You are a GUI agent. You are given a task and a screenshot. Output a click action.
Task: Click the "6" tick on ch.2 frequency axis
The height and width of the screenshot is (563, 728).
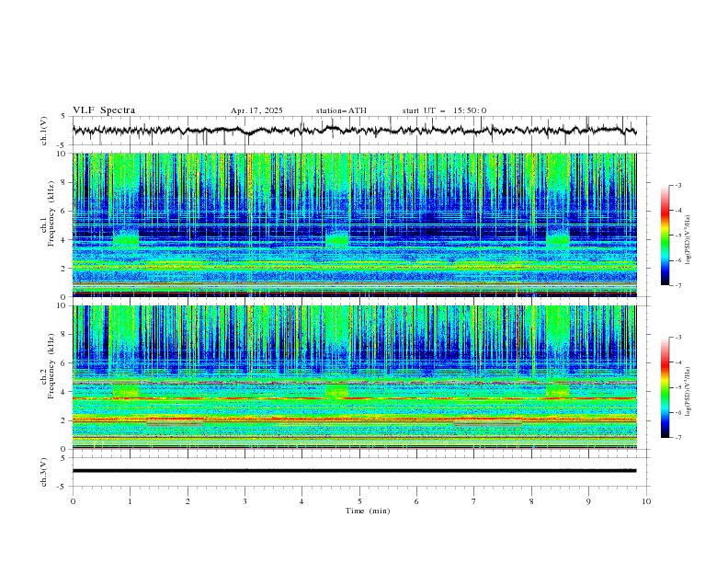(x=65, y=363)
